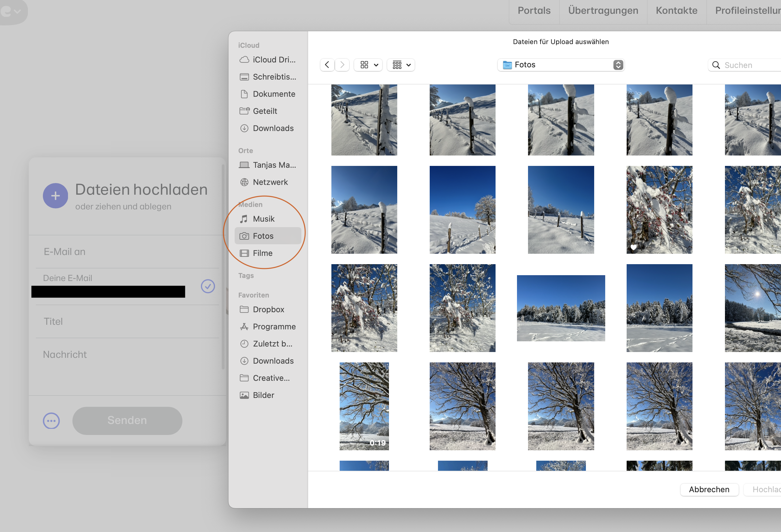Open the grouping options dropdown

[401, 65]
